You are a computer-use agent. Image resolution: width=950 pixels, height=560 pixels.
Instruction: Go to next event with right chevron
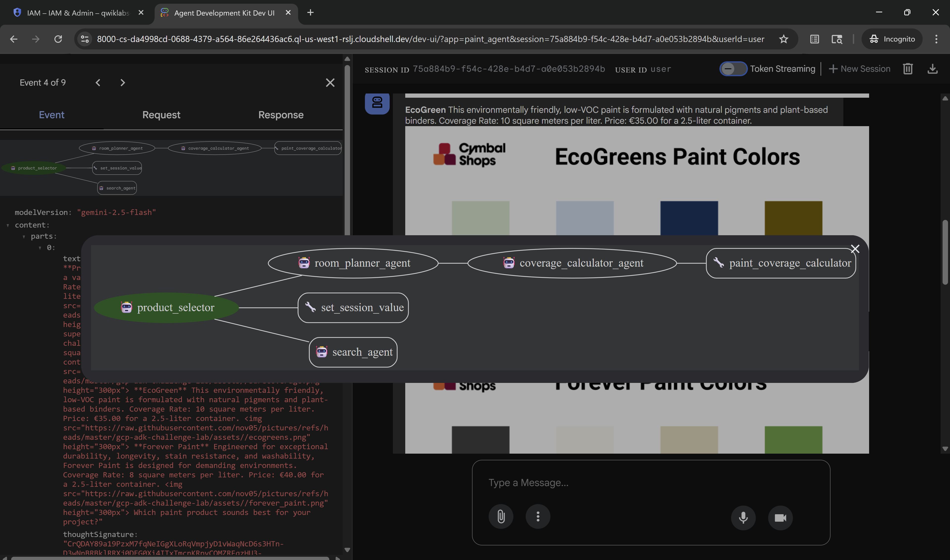pos(123,83)
